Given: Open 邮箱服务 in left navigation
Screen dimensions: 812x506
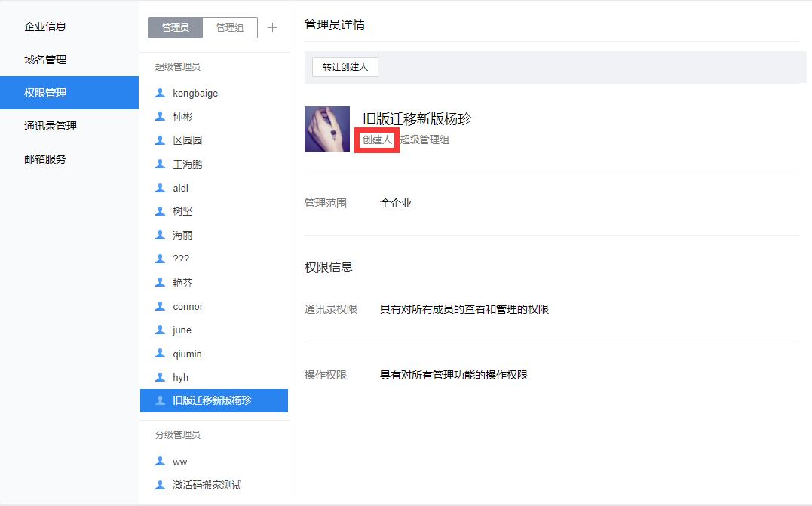Looking at the screenshot, I should (x=45, y=159).
